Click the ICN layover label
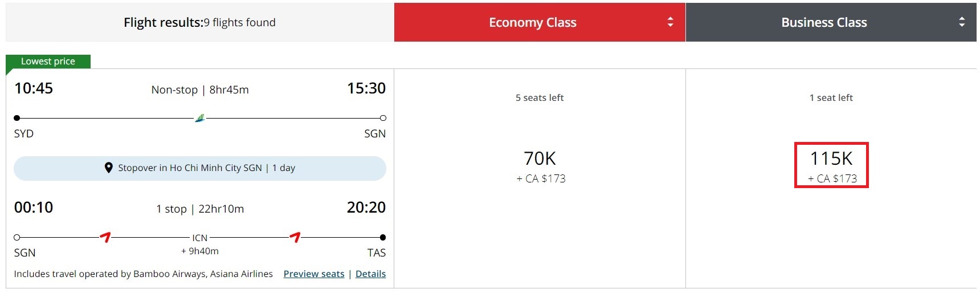Viewport: 980px width, 293px height. click(200, 238)
